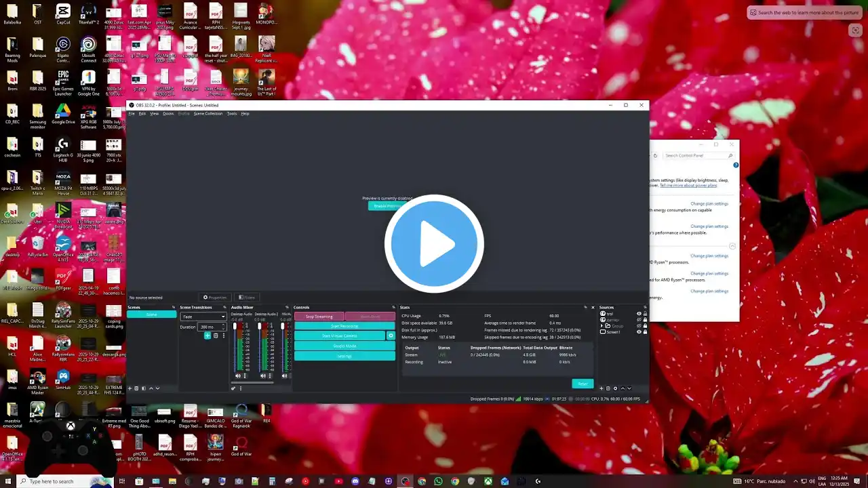
Task: Open the Edit menu in OBS
Action: click(142, 113)
